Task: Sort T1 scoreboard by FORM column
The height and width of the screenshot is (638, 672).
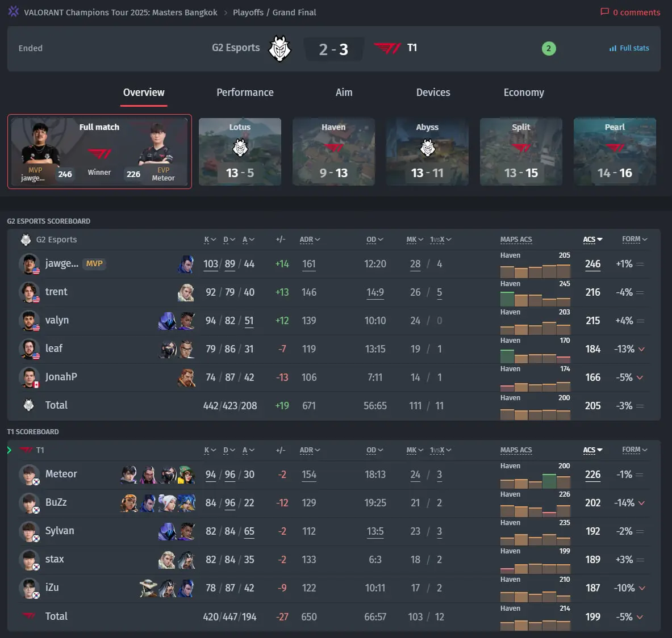Action: tap(634, 450)
